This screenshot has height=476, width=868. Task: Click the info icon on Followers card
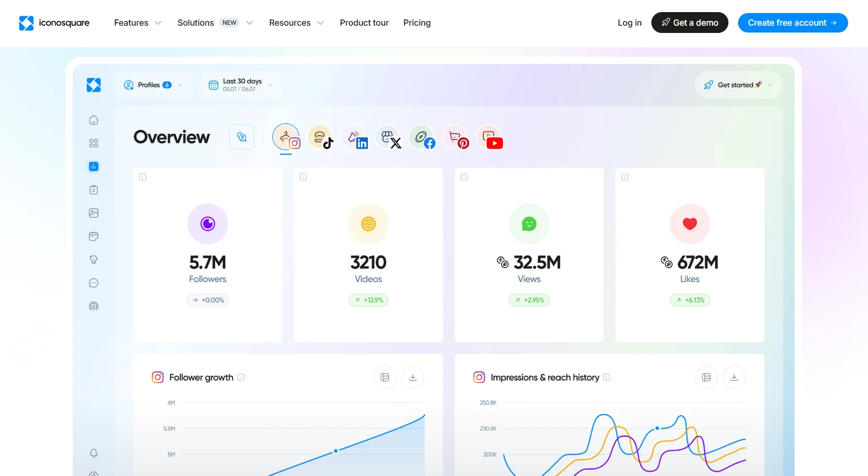pos(142,177)
